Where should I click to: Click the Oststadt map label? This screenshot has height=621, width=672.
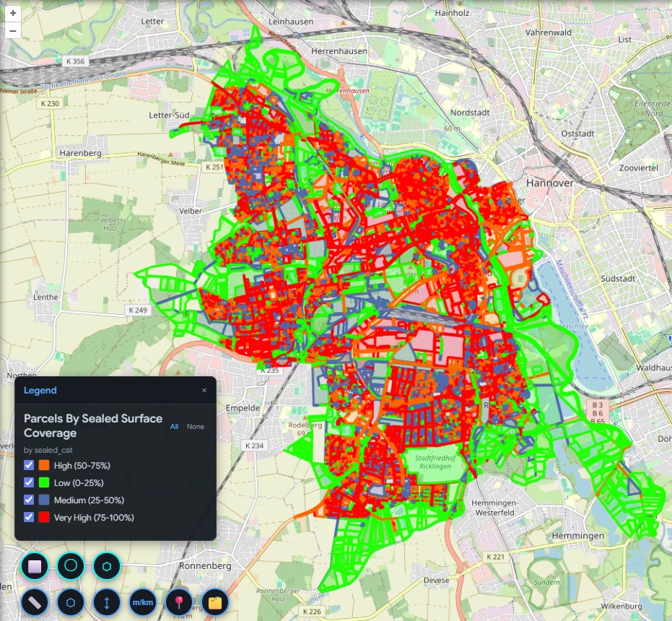(577, 134)
